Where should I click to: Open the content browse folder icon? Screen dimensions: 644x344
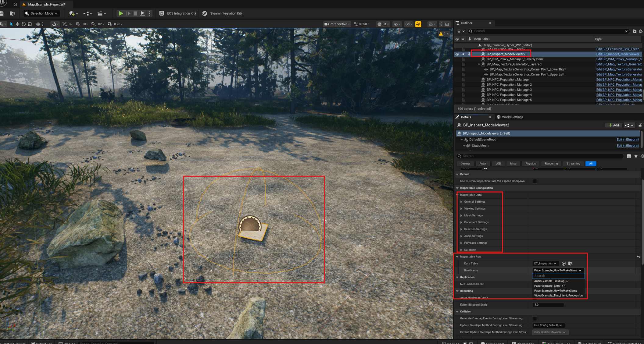pos(12,13)
